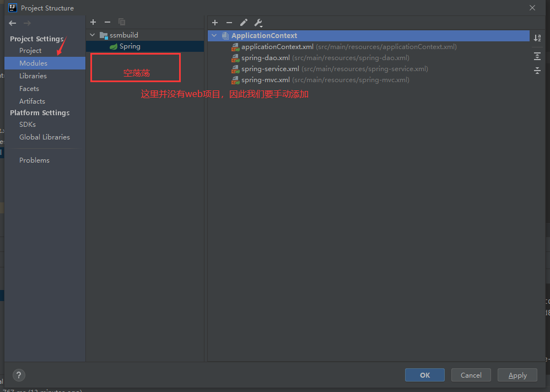The image size is (550, 392).
Task: Click the forward navigation arrow
Action: [27, 23]
